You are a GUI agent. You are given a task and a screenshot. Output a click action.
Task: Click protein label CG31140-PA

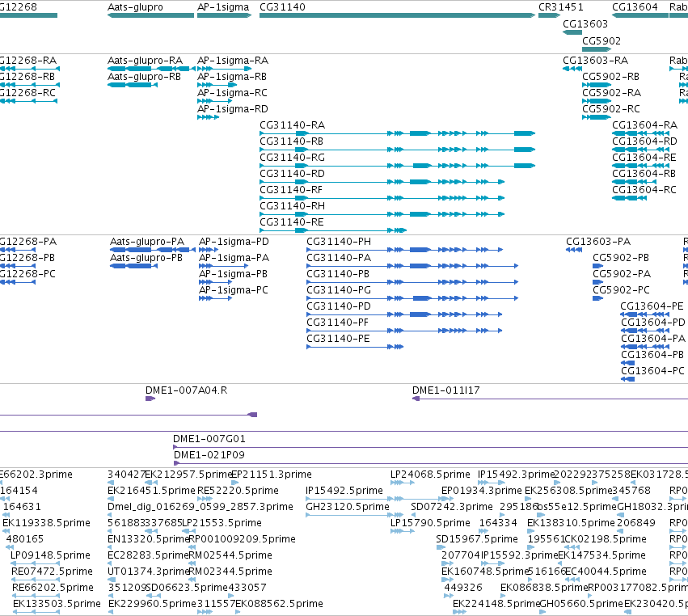tap(339, 258)
